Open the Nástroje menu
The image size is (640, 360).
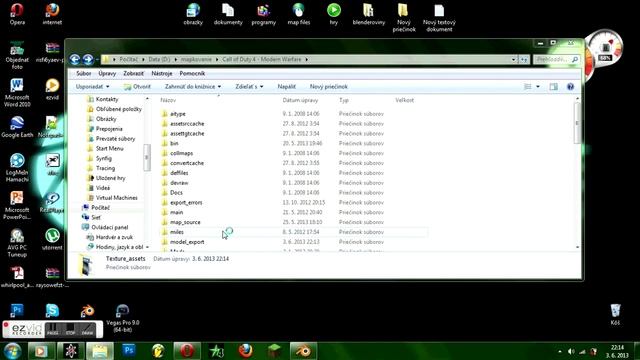pos(162,73)
